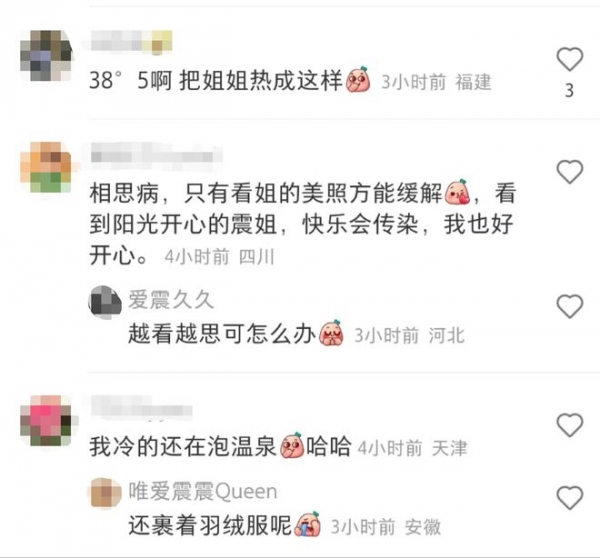Select comment text 把姐姐热成这样
The height and width of the screenshot is (558, 600).
pos(261,81)
